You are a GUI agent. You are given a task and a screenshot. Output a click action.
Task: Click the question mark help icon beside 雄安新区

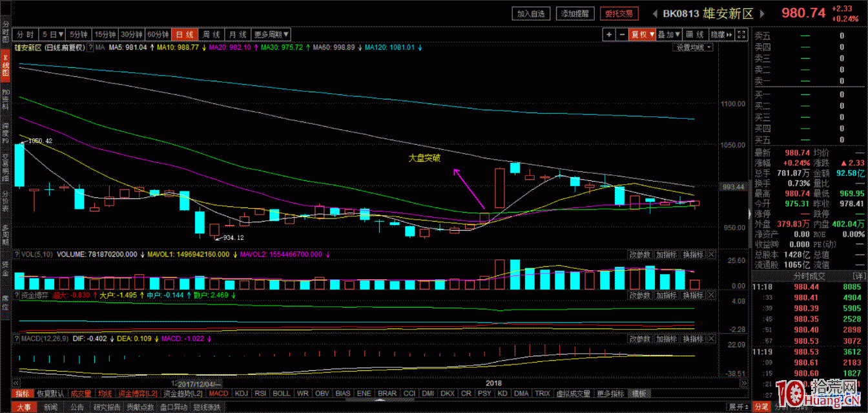[90, 48]
